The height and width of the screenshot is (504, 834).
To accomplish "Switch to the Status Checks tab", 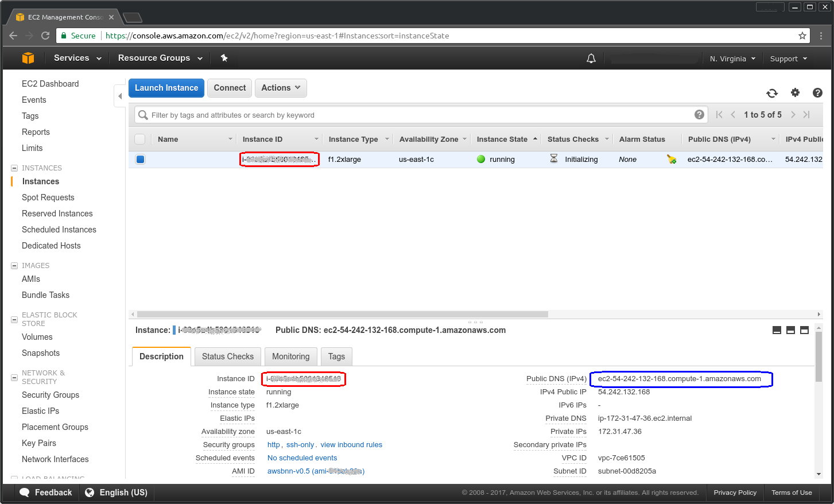I will [228, 356].
